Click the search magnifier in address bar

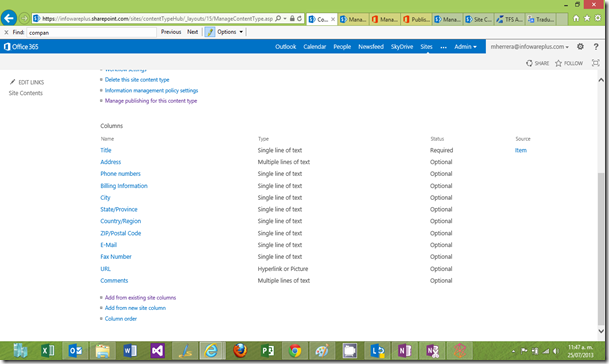pos(278,18)
